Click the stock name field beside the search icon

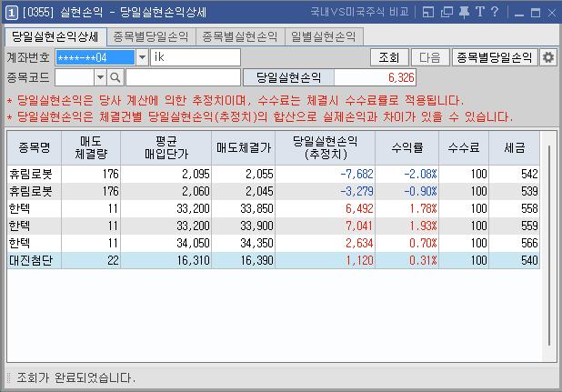pyautogui.click(x=183, y=77)
